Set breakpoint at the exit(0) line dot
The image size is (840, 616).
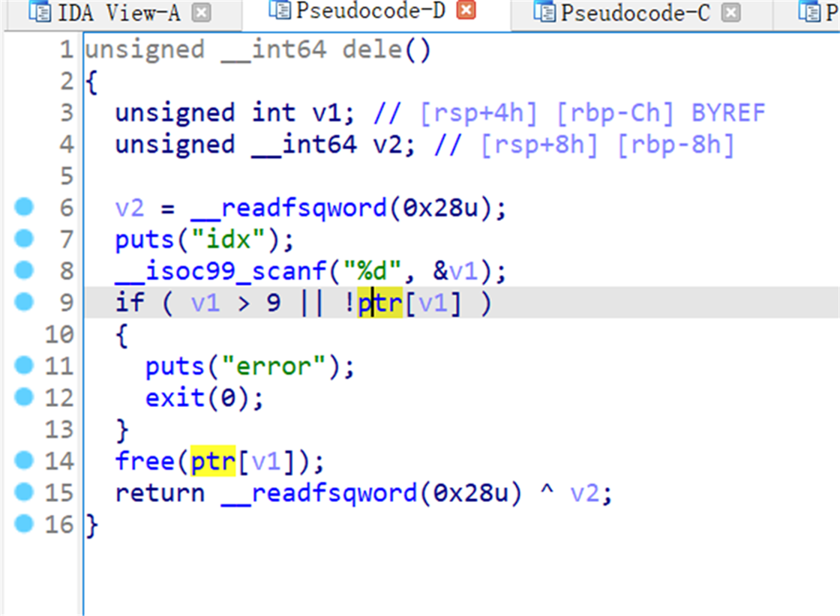point(25,397)
